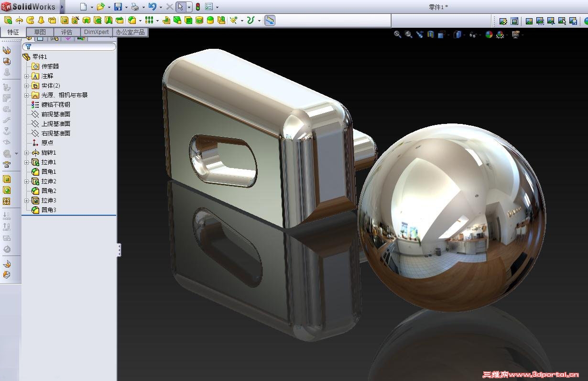Click the Previous View icon
Image resolution: width=588 pixels, height=381 pixels.
[419, 34]
